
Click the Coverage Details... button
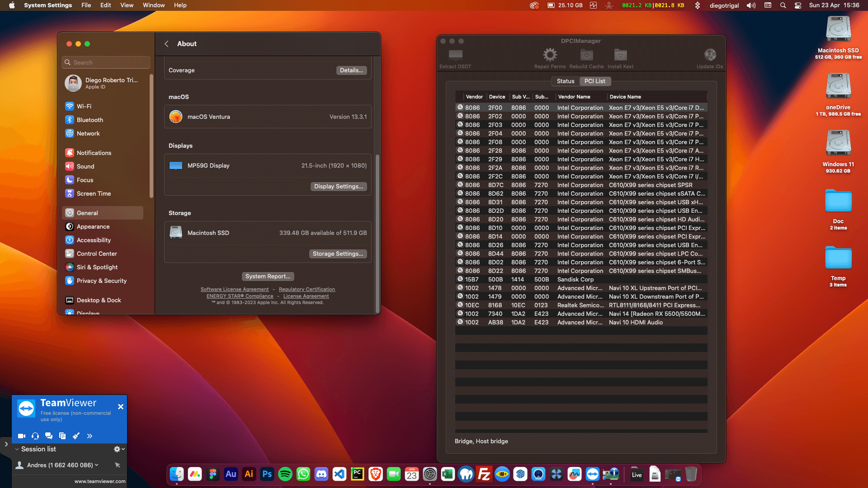351,70
